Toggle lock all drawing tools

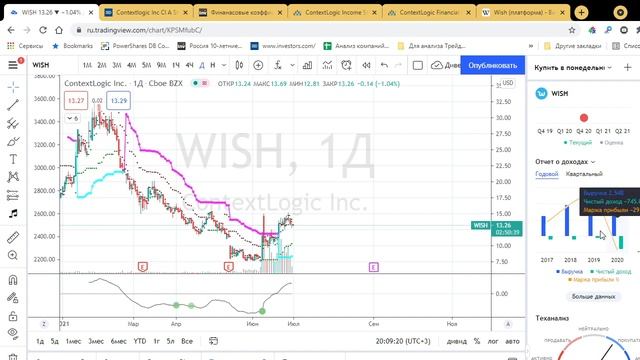point(13,316)
